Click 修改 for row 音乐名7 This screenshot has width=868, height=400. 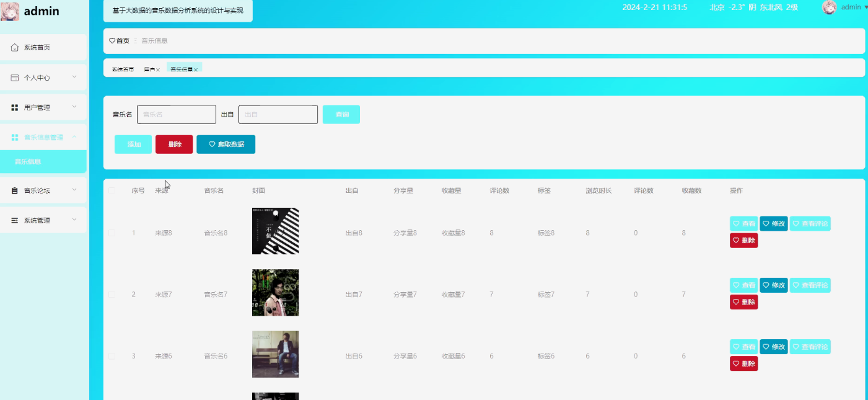[x=774, y=285]
